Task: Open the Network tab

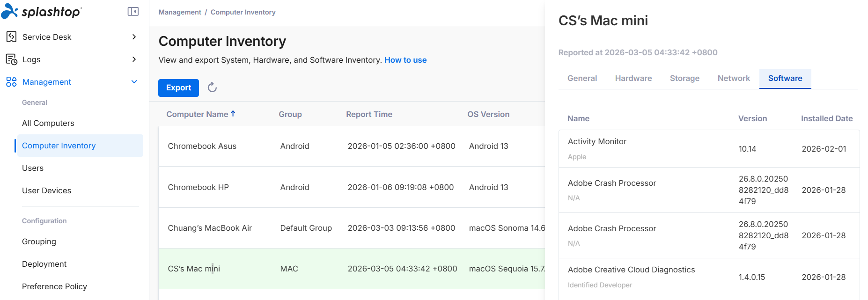Action: click(x=734, y=78)
